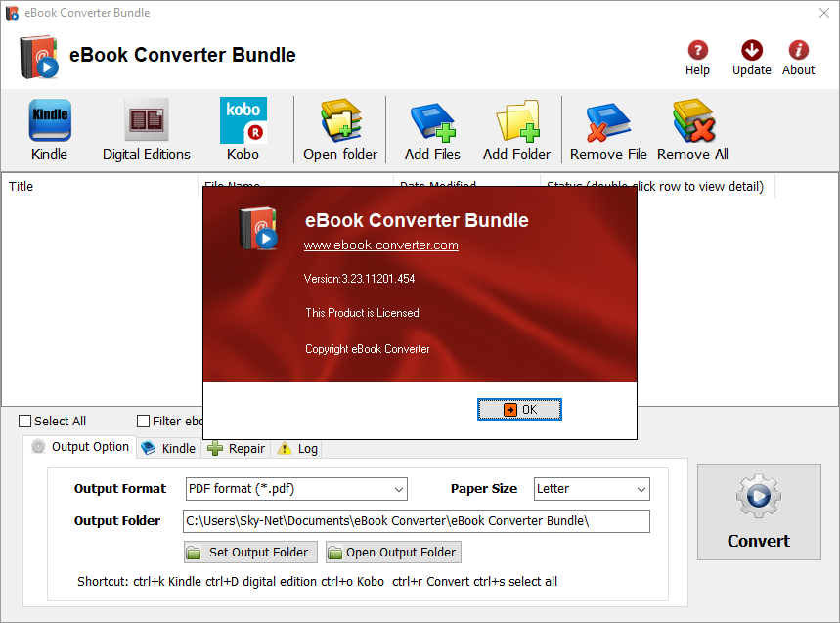
Task: Open Help via question mark icon
Action: click(697, 50)
